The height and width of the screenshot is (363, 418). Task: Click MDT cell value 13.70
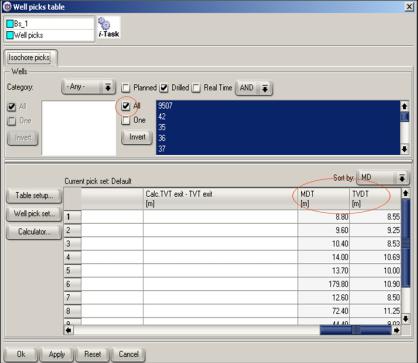(x=324, y=270)
